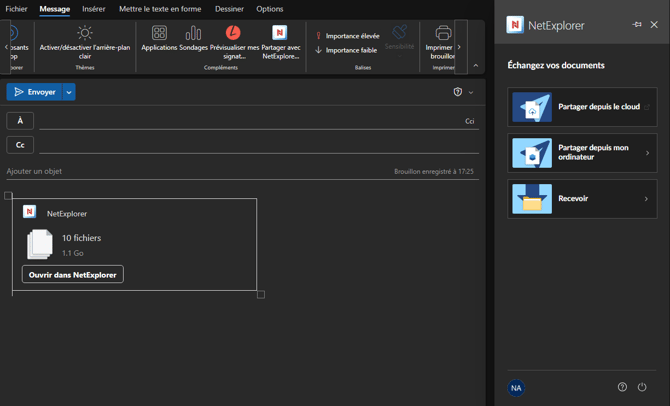Click the Recevoir option
The width and height of the screenshot is (670, 406).
(x=582, y=199)
